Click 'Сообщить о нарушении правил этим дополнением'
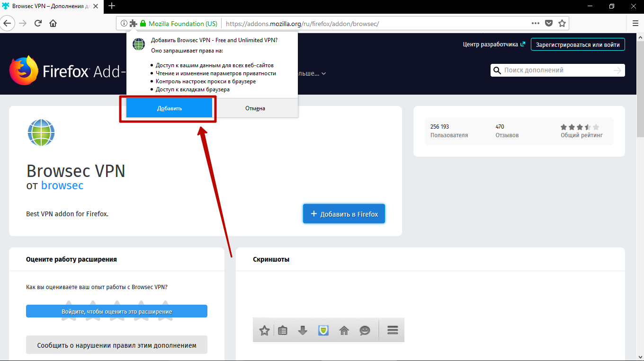644x361 pixels. pyautogui.click(x=116, y=345)
